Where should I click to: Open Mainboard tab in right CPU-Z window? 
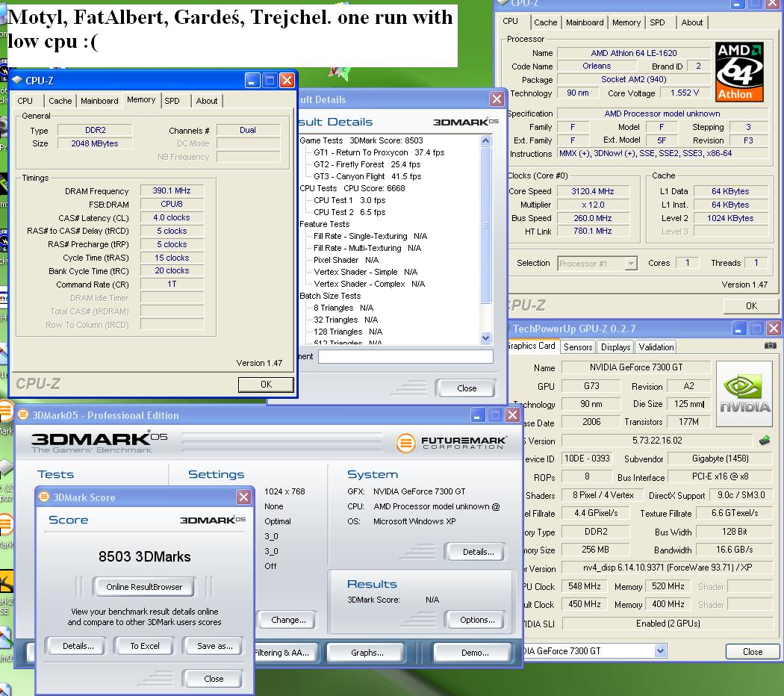pyautogui.click(x=585, y=22)
